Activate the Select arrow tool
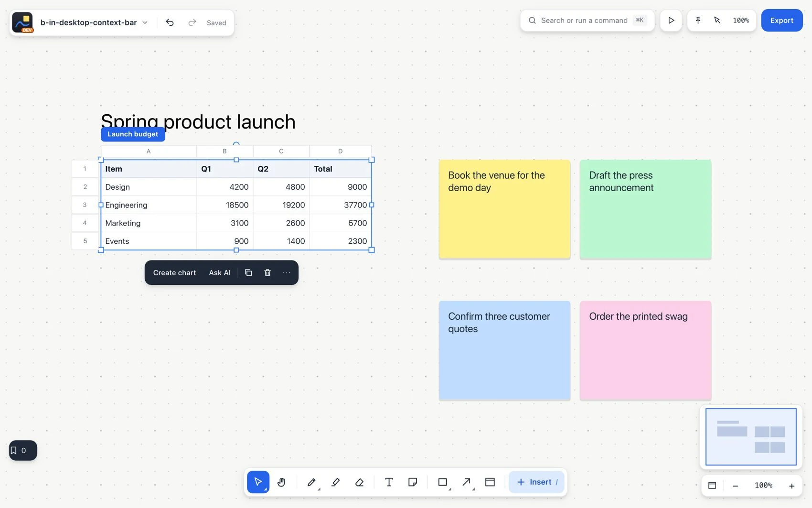The height and width of the screenshot is (508, 812). point(258,482)
